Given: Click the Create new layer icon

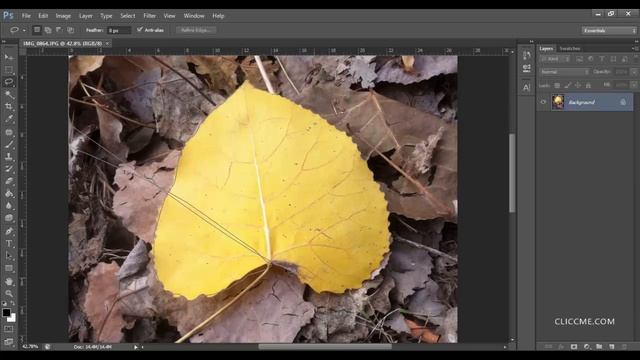Looking at the screenshot, I should tap(611, 347).
